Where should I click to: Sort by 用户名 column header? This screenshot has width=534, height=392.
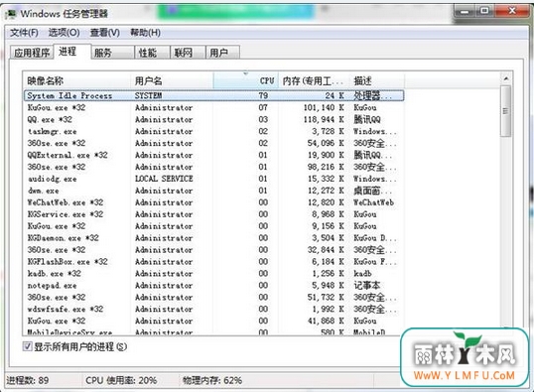[172, 80]
